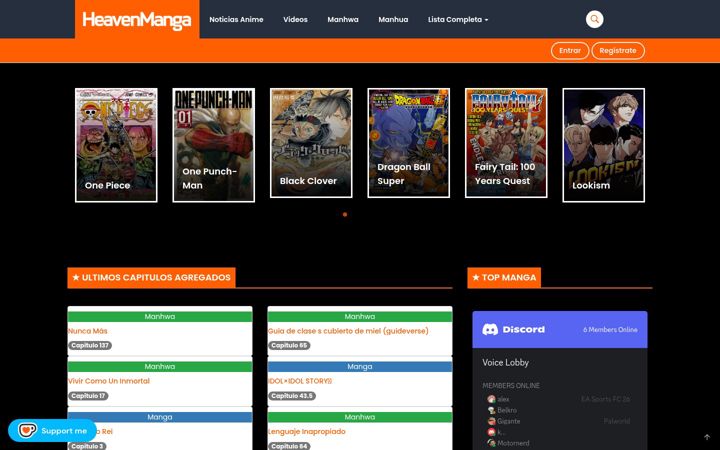Screen dimensions: 720x450
Task: Click the avatar of member k...
Action: tap(491, 432)
